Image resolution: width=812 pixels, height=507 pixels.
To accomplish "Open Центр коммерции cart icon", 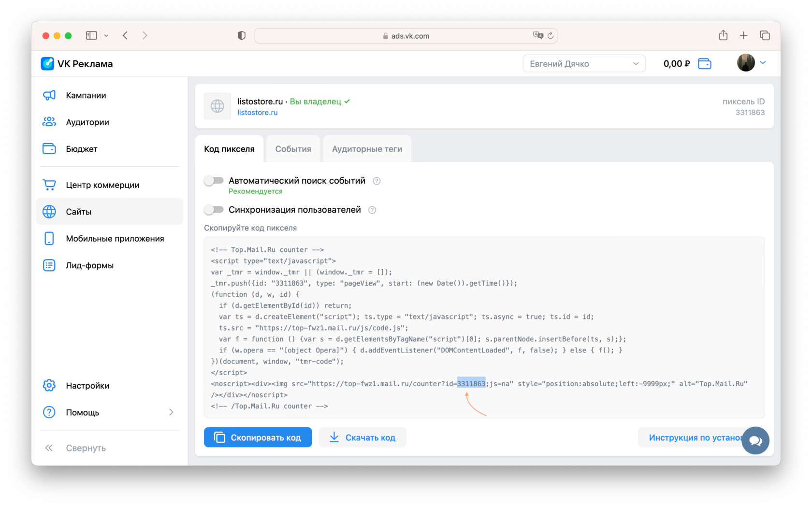I will tap(49, 185).
